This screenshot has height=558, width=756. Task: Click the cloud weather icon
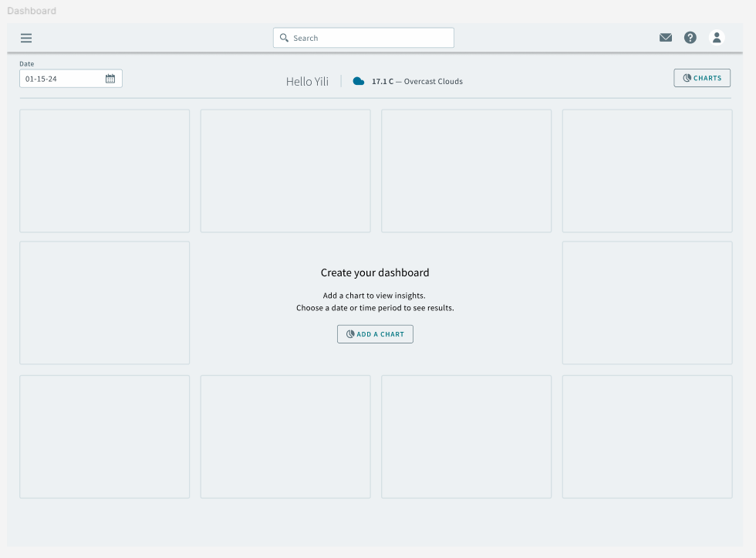coord(359,81)
